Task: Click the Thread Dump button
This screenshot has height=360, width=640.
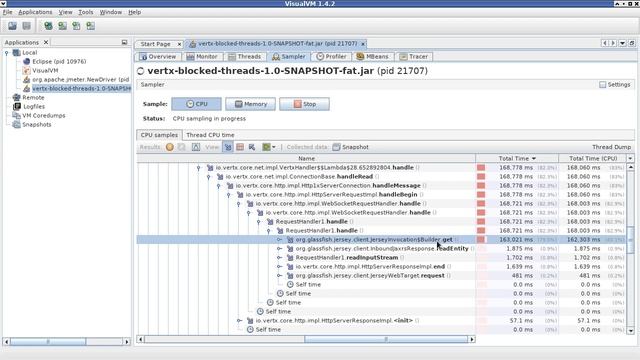Action: click(x=611, y=147)
